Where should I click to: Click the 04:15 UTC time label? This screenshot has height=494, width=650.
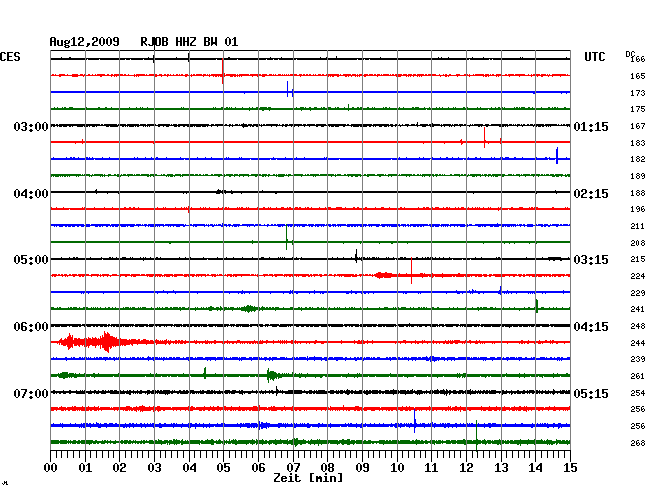pos(591,327)
